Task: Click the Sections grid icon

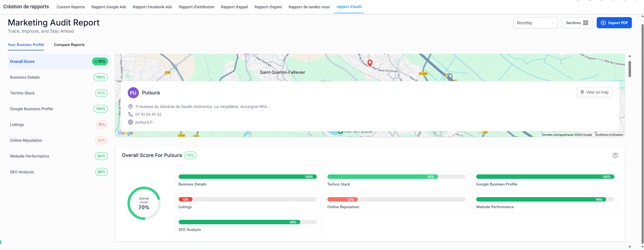Action: point(586,23)
